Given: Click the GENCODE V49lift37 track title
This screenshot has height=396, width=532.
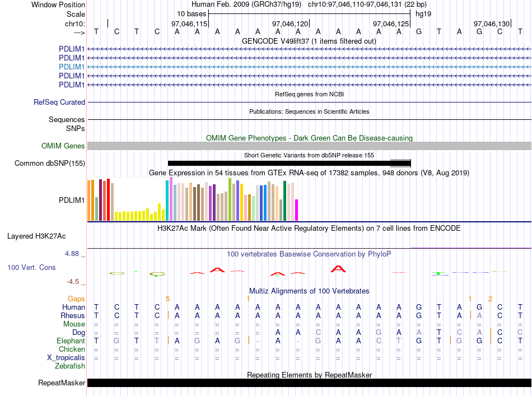Looking at the screenshot, I should (x=309, y=41).
